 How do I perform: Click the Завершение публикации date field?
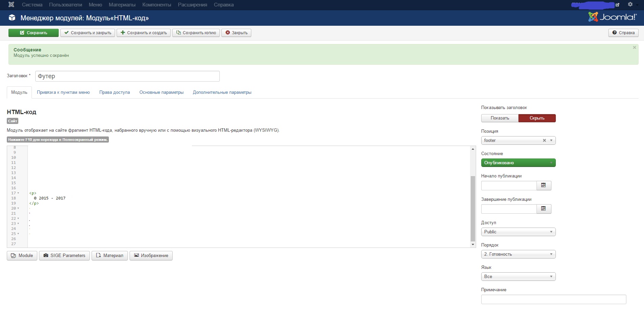point(509,209)
